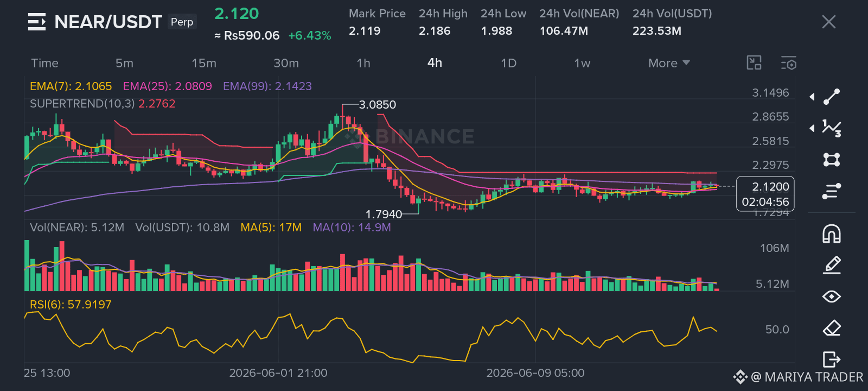Select the 1w interval
Viewport: 868px width, 391px height.
click(582, 63)
